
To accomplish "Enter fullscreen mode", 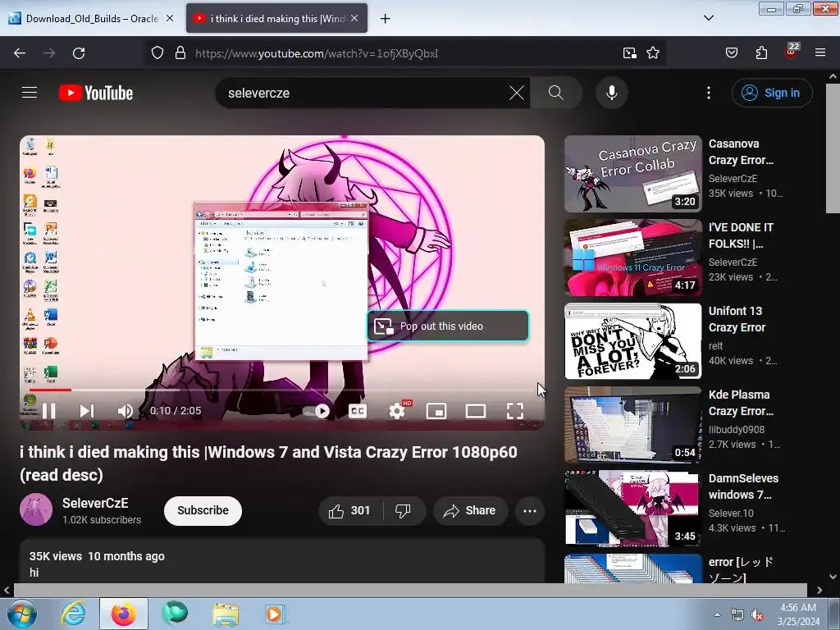I will 515,411.
